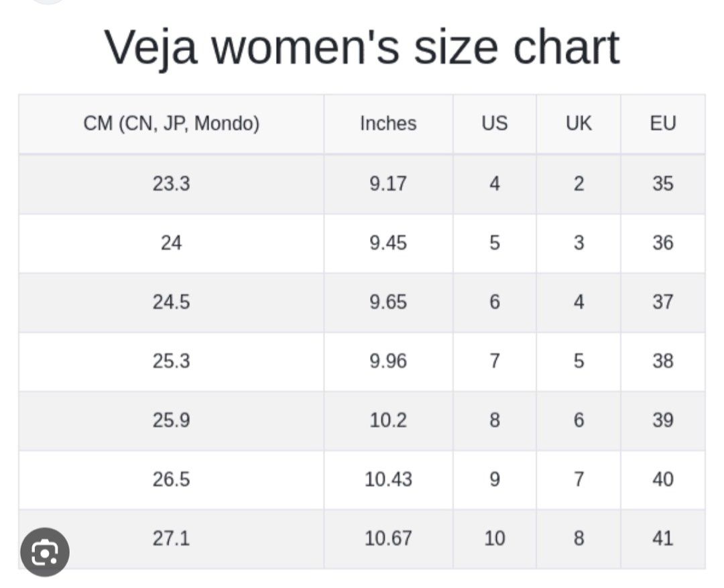Click the CM (CN, JP, Mondo) column header
Screen dimensions: 724x588
pos(171,123)
